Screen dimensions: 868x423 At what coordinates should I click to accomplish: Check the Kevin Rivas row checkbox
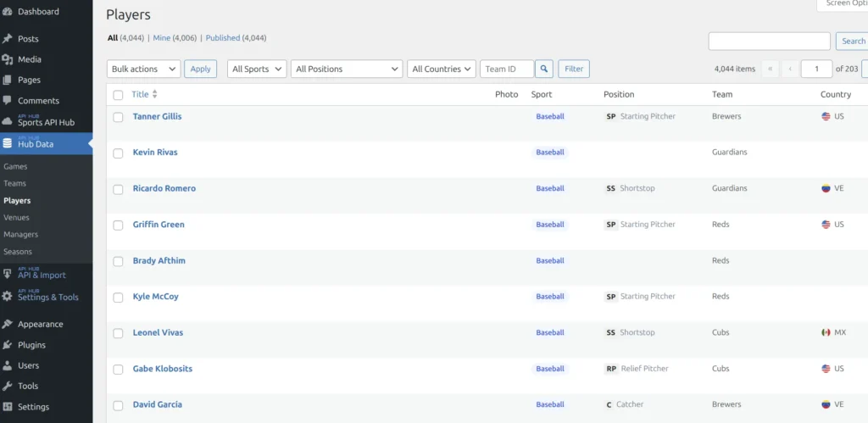[x=118, y=153]
